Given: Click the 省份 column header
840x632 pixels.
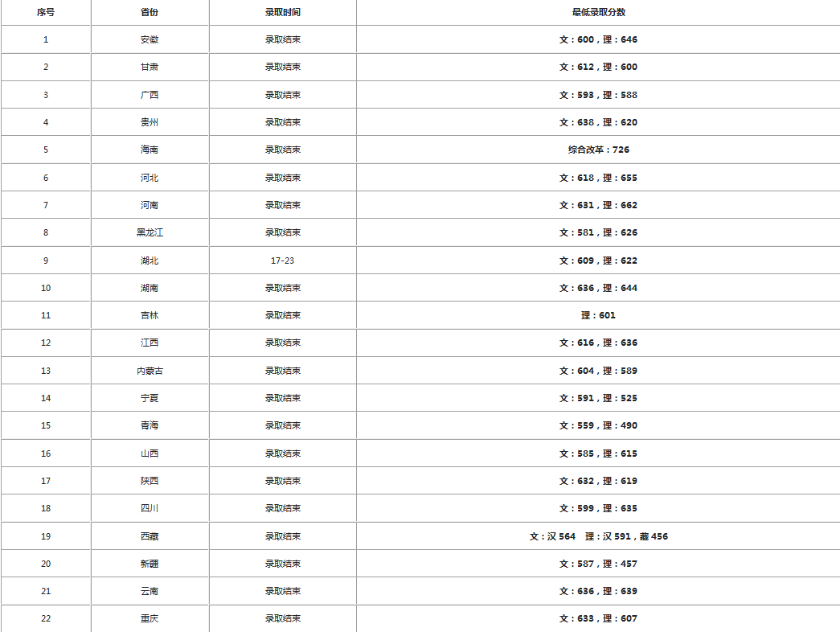Looking at the screenshot, I should [150, 12].
